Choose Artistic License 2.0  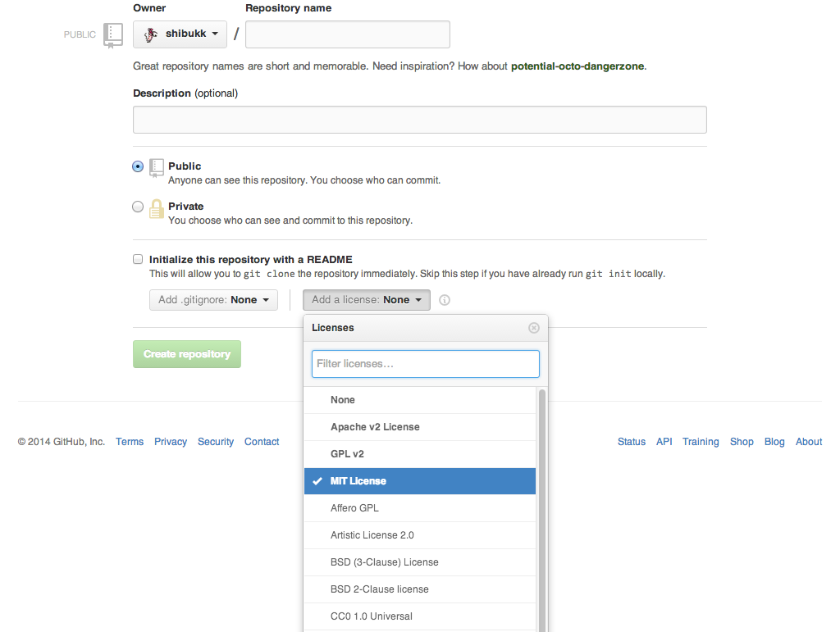(419, 535)
